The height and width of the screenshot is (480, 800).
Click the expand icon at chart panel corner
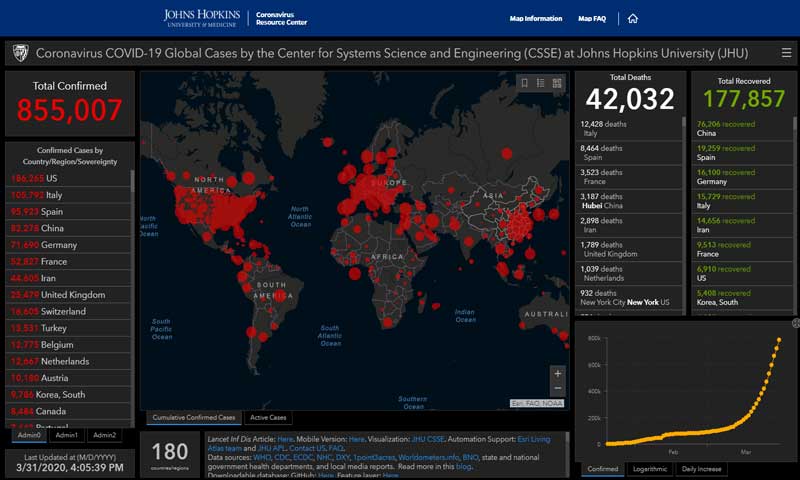click(795, 323)
